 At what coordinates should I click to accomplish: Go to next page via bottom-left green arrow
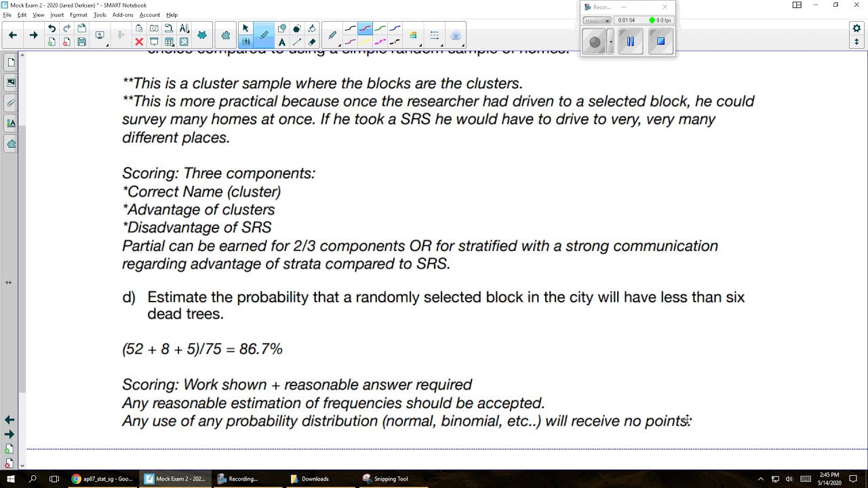pos(9,434)
